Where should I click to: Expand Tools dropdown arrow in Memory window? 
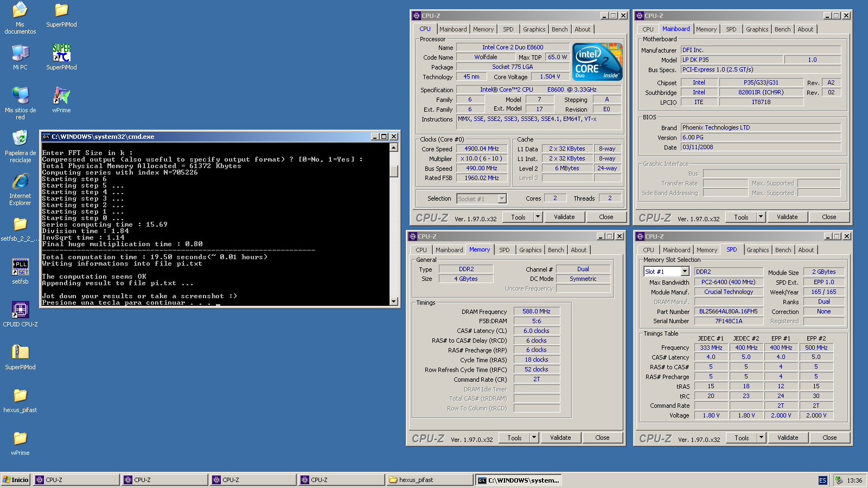coord(534,438)
